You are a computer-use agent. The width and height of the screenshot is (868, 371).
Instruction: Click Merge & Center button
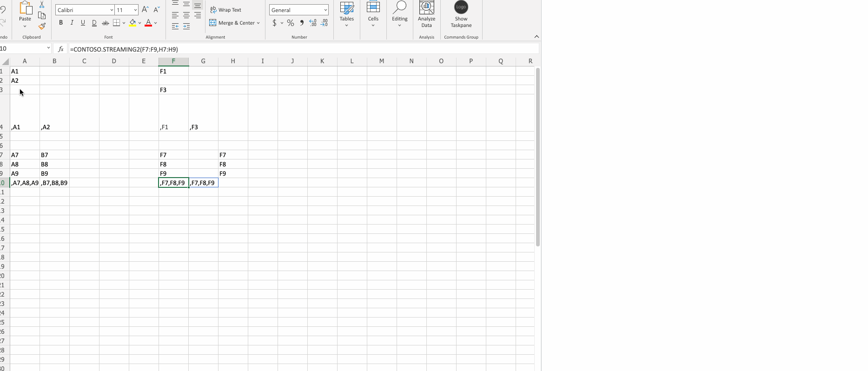(x=232, y=23)
